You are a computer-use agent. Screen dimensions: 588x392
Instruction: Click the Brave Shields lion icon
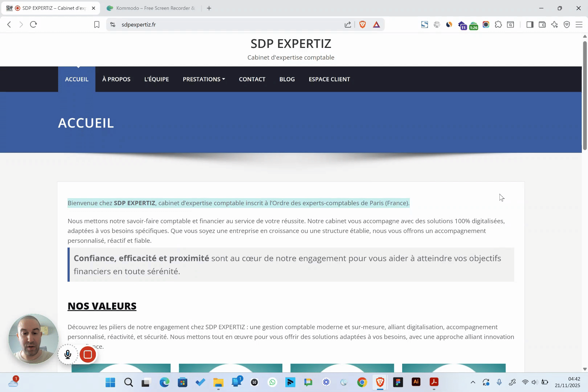click(x=362, y=24)
